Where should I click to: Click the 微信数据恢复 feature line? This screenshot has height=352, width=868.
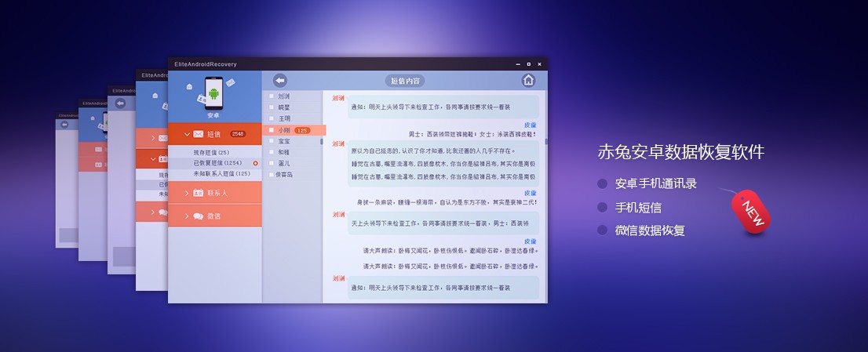click(650, 230)
